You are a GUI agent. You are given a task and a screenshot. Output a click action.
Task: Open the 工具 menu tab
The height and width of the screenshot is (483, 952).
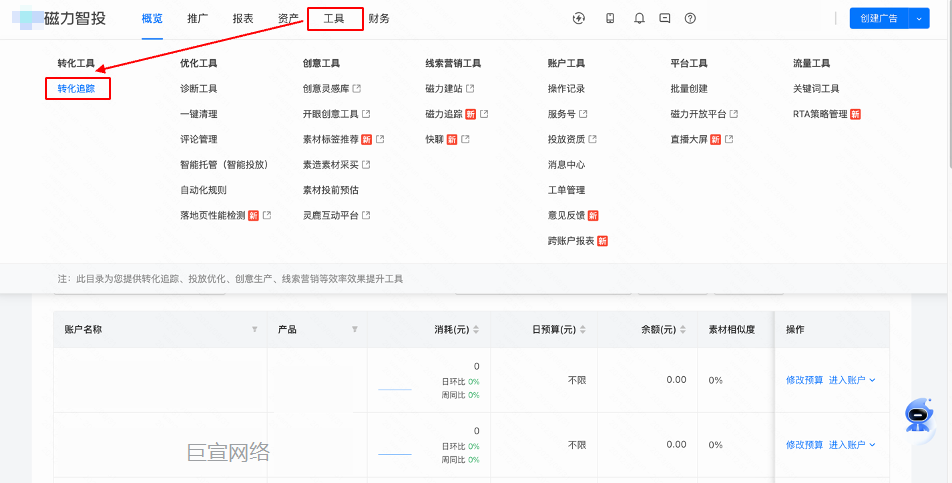coord(334,19)
